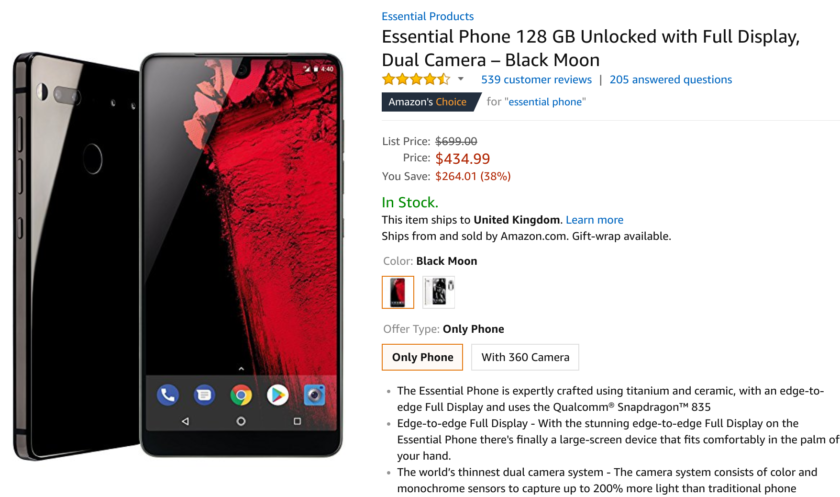This screenshot has height=497, width=840.
Task: Tap the Camera app icon on the phone
Action: pyautogui.click(x=314, y=395)
